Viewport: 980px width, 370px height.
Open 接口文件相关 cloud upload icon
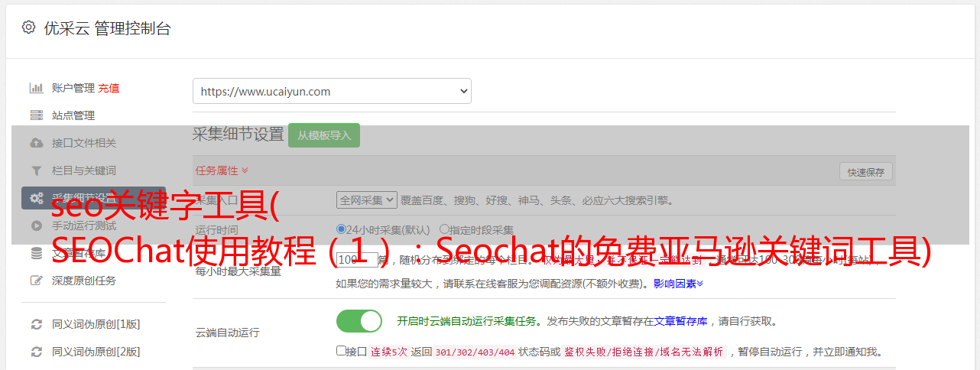point(36,143)
